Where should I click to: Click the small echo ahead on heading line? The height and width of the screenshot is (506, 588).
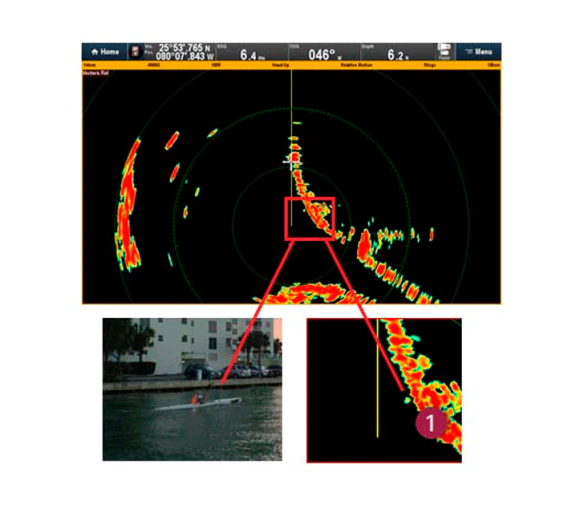click(x=297, y=123)
